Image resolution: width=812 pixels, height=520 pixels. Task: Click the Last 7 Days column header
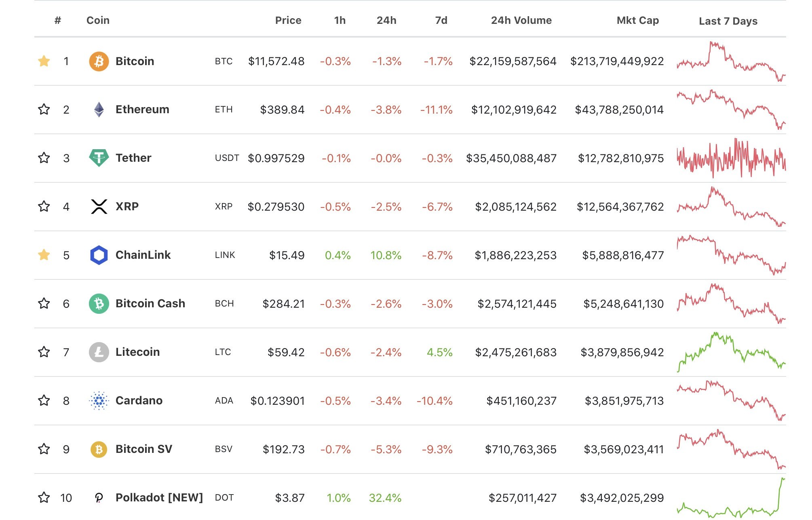pos(728,21)
